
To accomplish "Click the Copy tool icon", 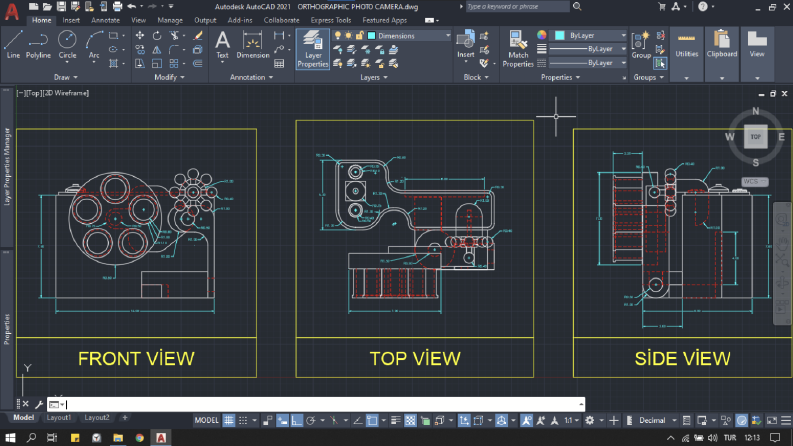I will (x=140, y=50).
